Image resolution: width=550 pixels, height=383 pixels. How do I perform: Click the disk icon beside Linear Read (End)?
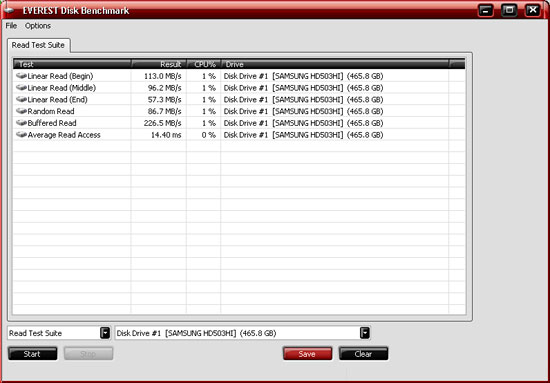click(21, 100)
